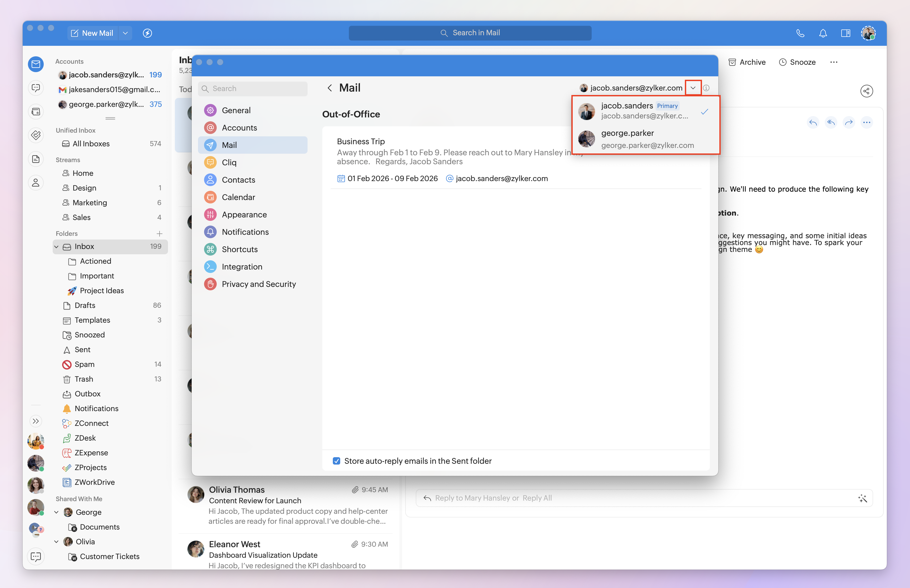This screenshot has width=910, height=588.
Task: Add a new folder with plus icon
Action: [160, 233]
